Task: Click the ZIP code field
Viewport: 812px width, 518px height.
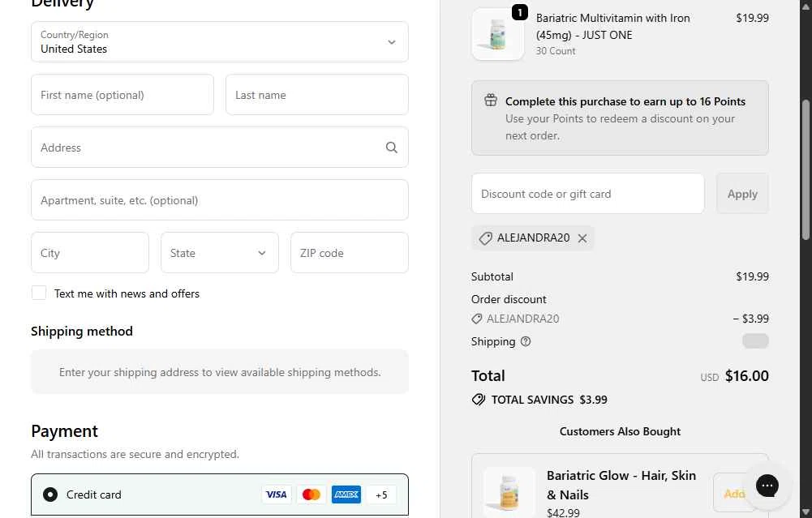Action: click(350, 253)
